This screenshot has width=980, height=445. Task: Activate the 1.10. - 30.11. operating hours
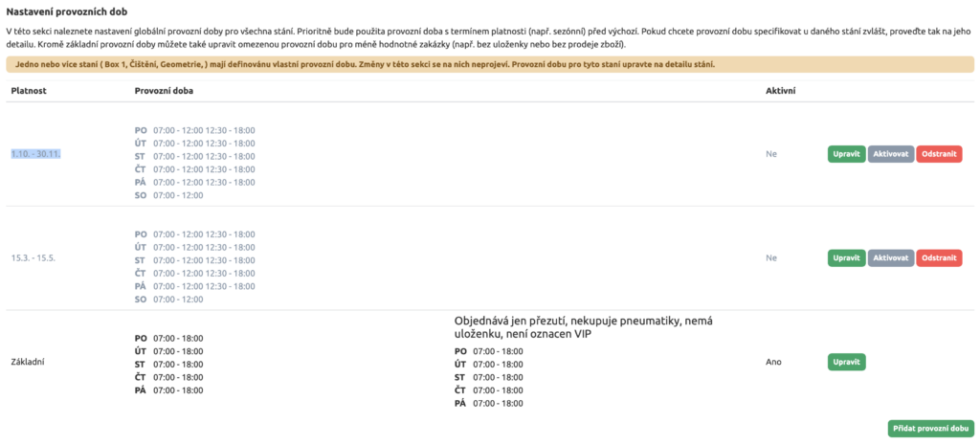[x=890, y=154]
